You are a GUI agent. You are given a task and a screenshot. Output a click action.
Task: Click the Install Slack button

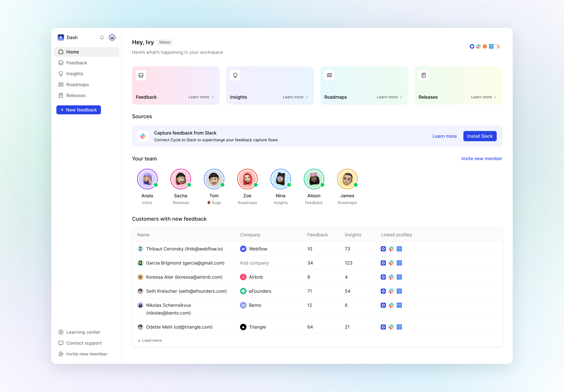pyautogui.click(x=480, y=136)
